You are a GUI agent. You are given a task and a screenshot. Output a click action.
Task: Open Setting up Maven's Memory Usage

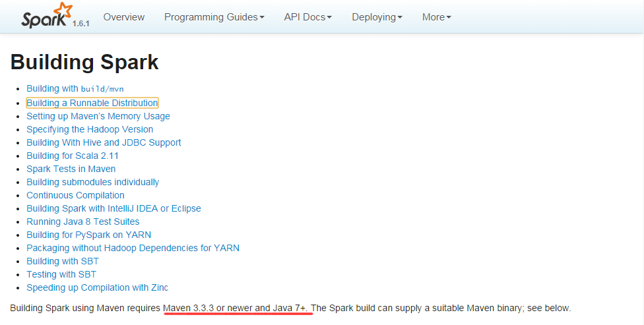point(98,116)
